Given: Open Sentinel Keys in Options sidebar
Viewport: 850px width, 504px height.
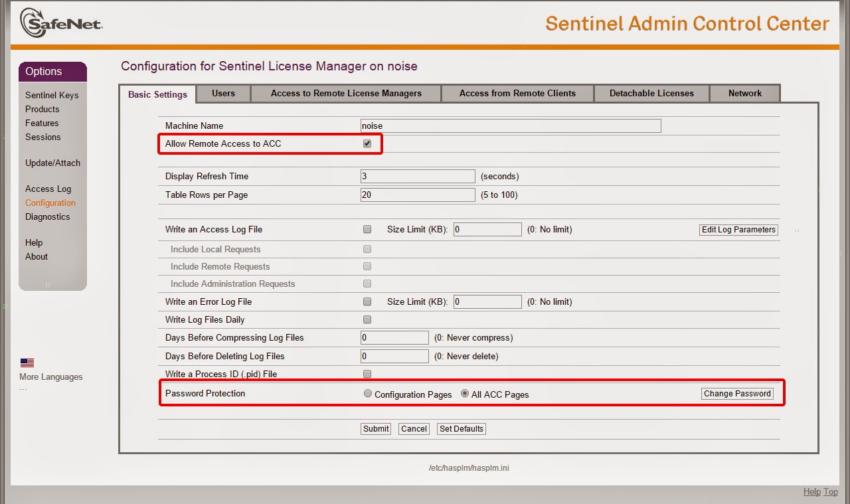Looking at the screenshot, I should (52, 95).
